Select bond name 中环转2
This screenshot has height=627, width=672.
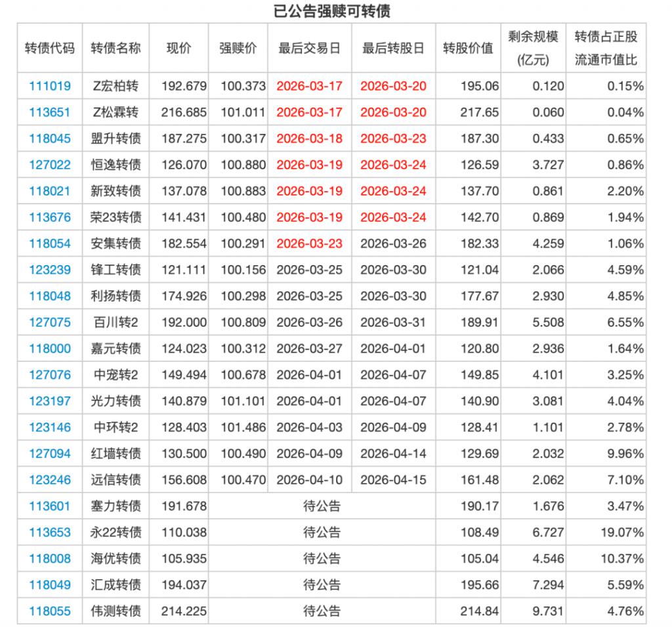click(x=115, y=427)
